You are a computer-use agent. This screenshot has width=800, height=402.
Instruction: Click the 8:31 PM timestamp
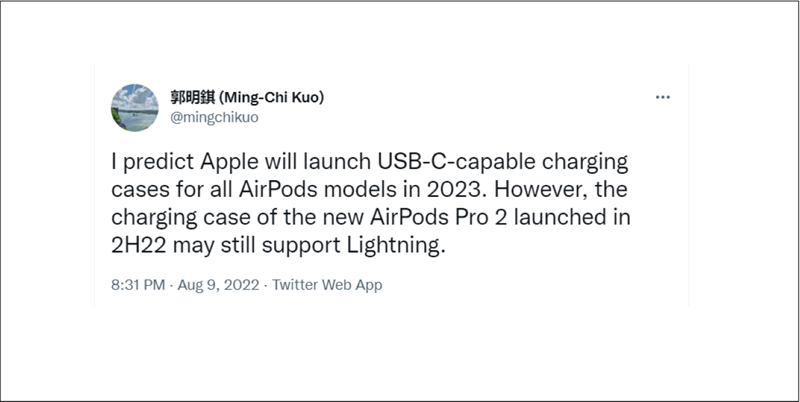[140, 285]
